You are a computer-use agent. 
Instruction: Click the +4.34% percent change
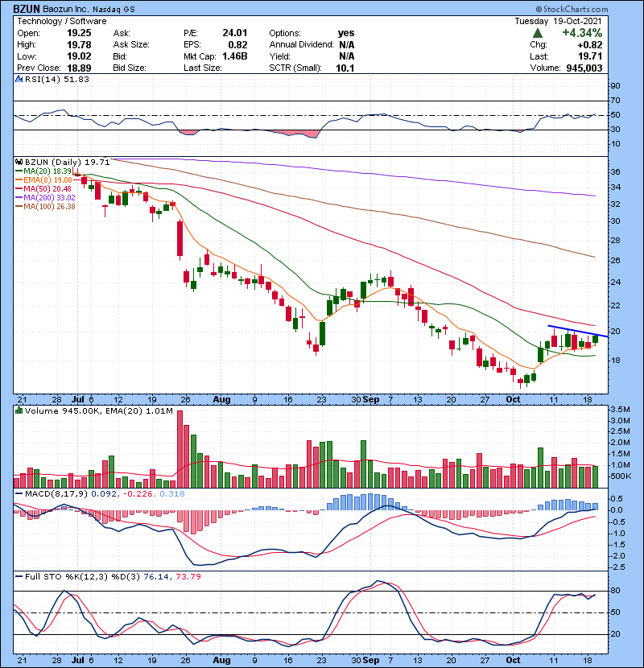[x=582, y=33]
